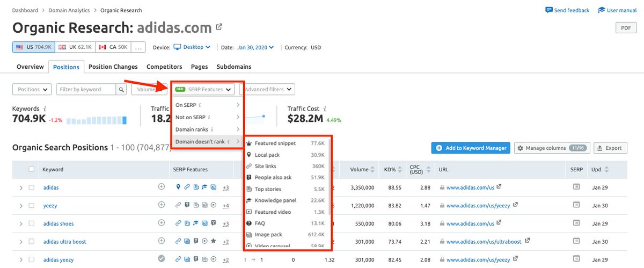This screenshot has width=644, height=268.
Task: Open the SERP Features filter dropdown
Action: (203, 90)
